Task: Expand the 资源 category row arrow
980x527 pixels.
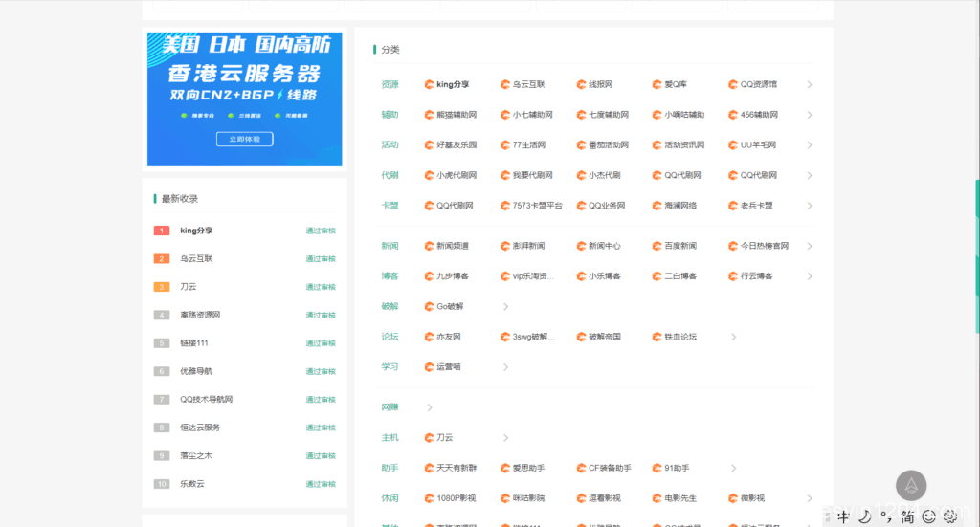Action: (810, 85)
